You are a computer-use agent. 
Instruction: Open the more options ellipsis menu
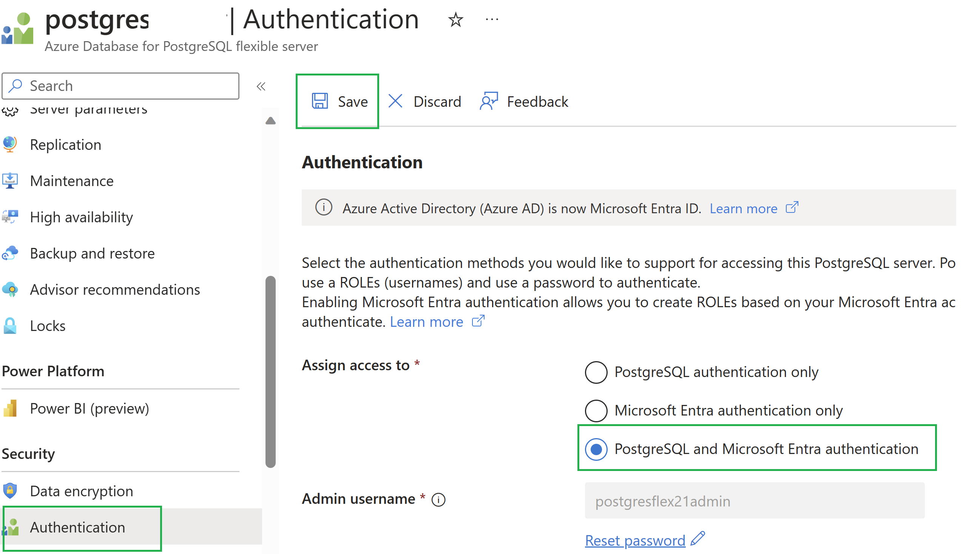tap(492, 19)
